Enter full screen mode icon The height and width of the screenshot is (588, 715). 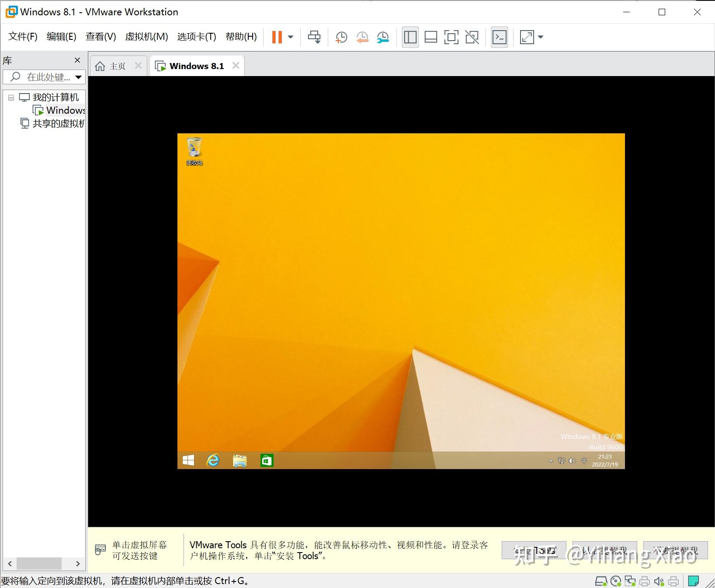coord(451,37)
